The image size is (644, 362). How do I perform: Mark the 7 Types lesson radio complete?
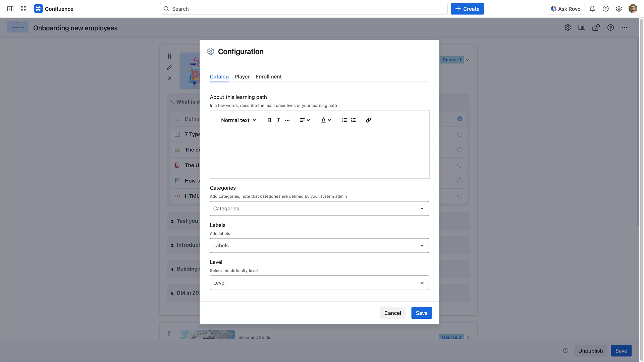460,134
